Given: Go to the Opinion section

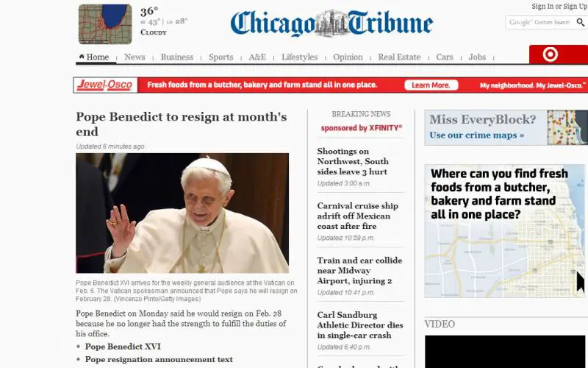Looking at the screenshot, I should tap(348, 57).
